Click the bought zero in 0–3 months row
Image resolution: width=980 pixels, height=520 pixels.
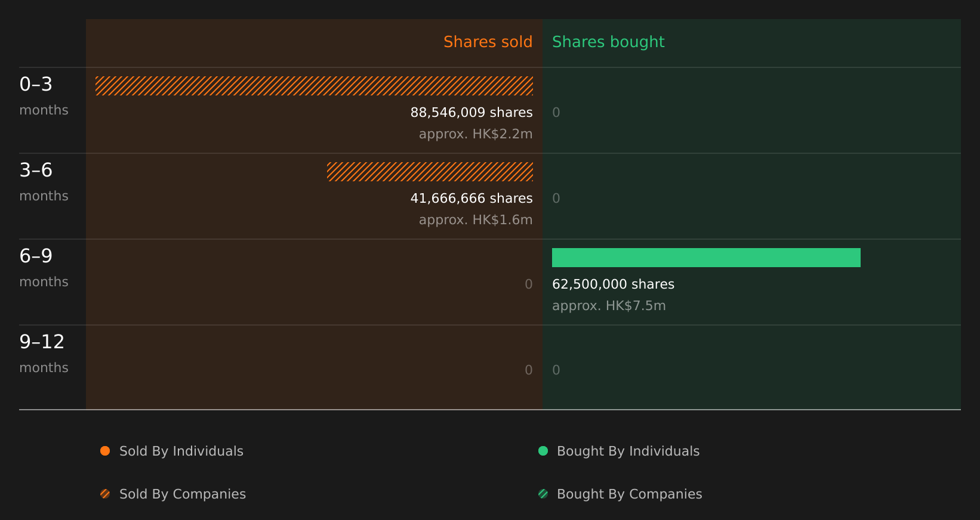(556, 113)
